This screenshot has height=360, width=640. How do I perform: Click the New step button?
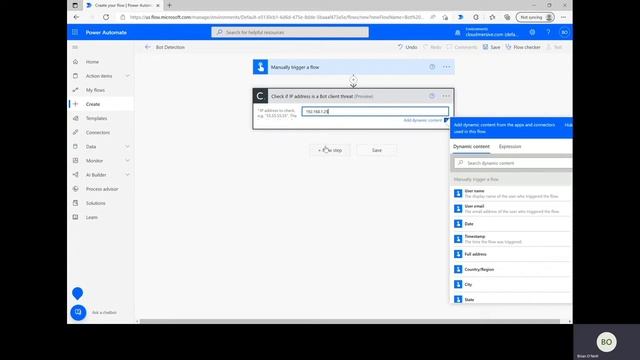click(330, 150)
